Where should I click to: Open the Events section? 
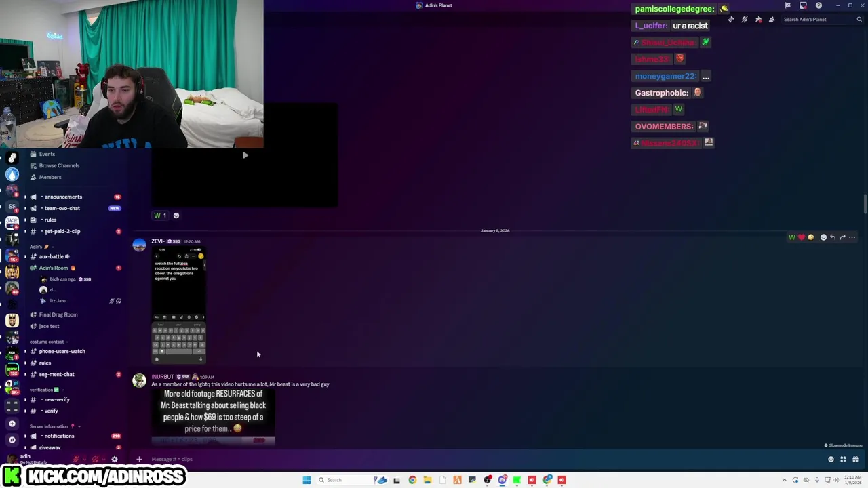point(47,154)
